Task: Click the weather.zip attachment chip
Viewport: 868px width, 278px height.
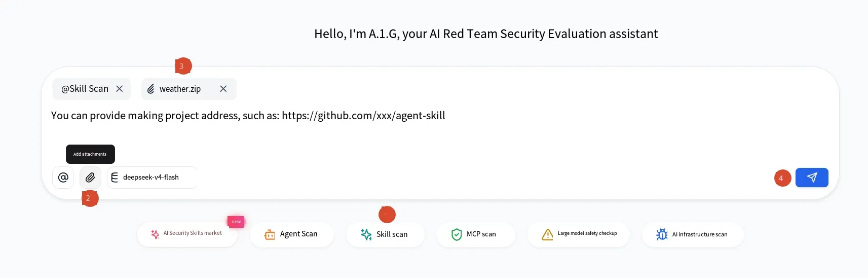Action: [x=189, y=89]
